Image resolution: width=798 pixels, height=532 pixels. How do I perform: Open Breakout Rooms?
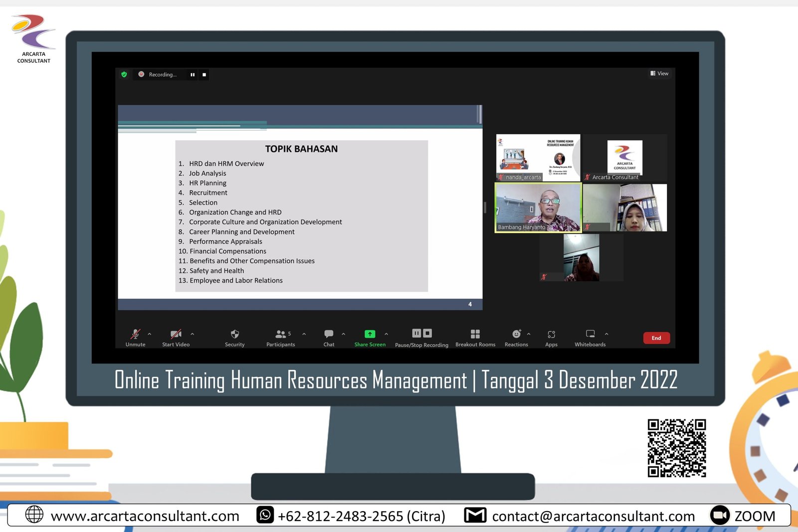475,335
